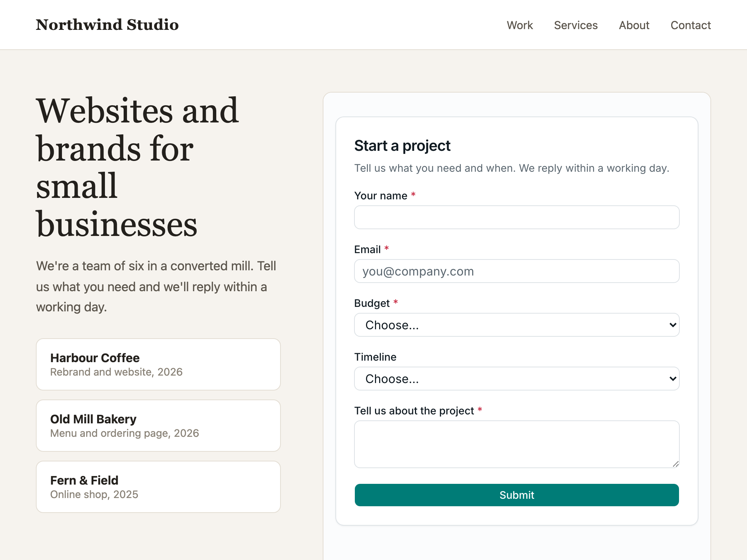Click the 'Timeline' field label
The width and height of the screenshot is (747, 560).
coord(375,357)
